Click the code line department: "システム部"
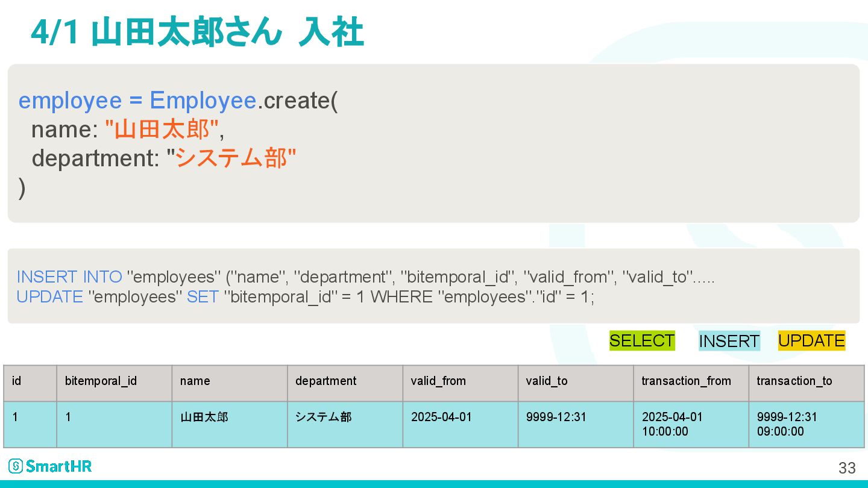This screenshot has width=868, height=488. [x=164, y=158]
